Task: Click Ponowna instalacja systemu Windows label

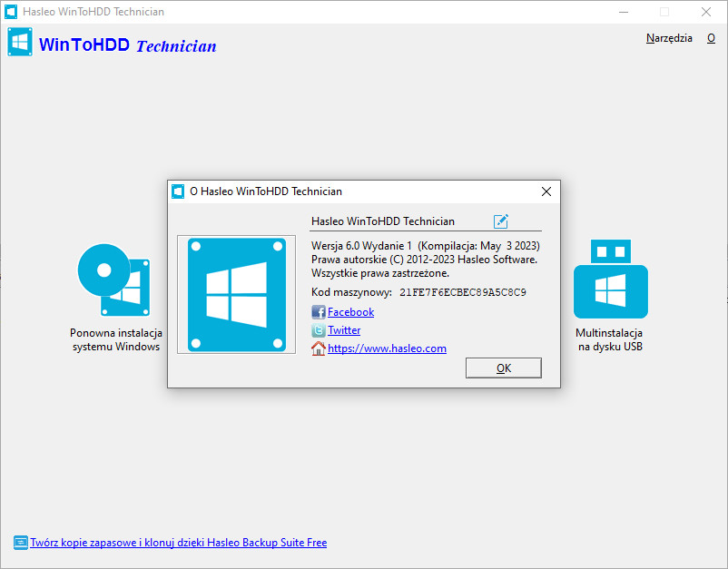Action: pos(116,339)
